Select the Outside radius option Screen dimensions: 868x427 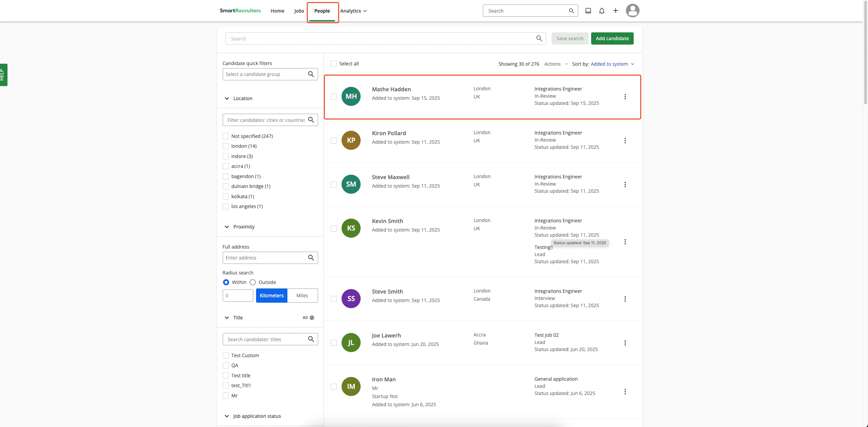253,282
